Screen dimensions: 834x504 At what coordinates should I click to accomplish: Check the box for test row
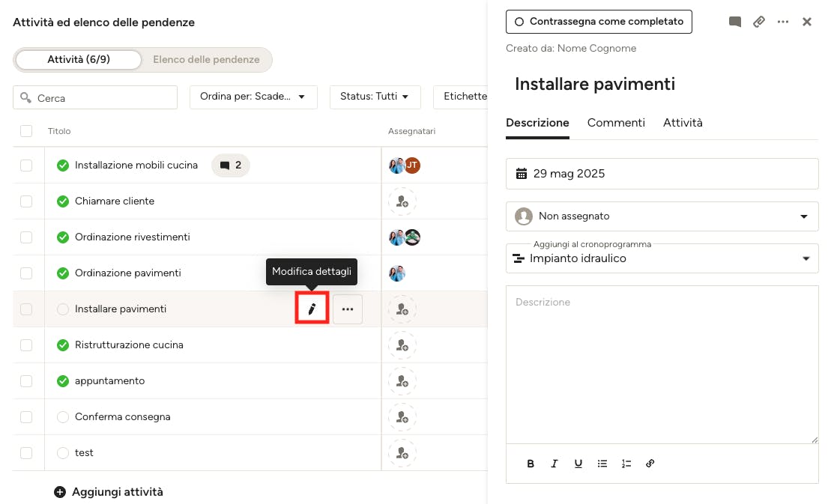click(26, 453)
